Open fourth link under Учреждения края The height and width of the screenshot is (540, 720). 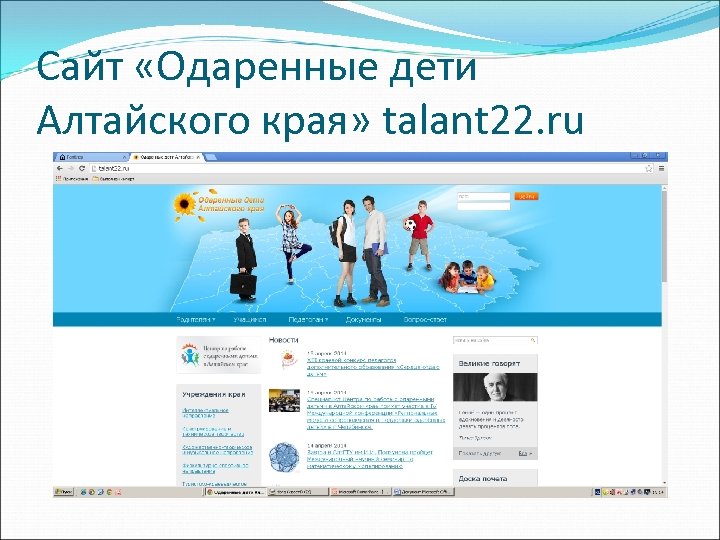pyautogui.click(x=215, y=468)
